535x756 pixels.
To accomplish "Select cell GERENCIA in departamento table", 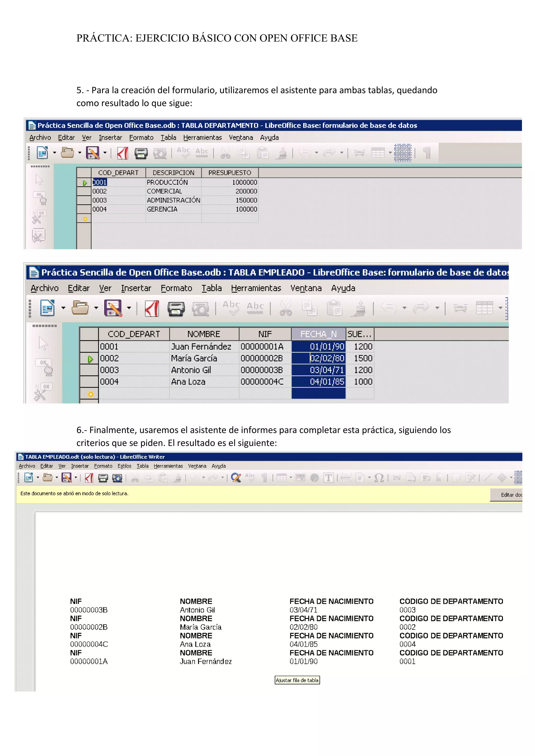I will [x=174, y=209].
